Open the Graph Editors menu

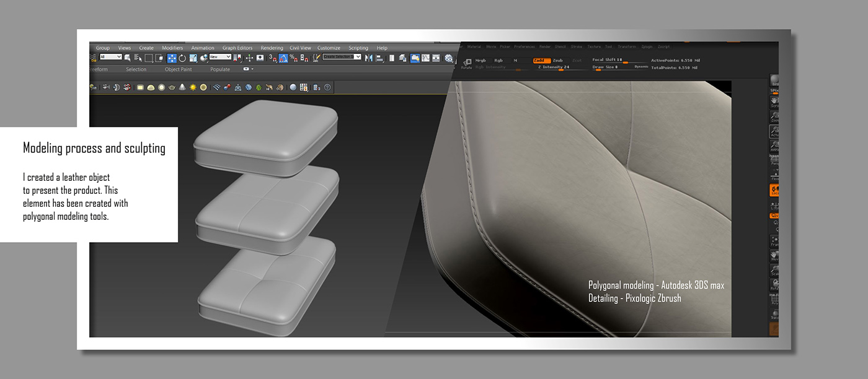click(237, 48)
